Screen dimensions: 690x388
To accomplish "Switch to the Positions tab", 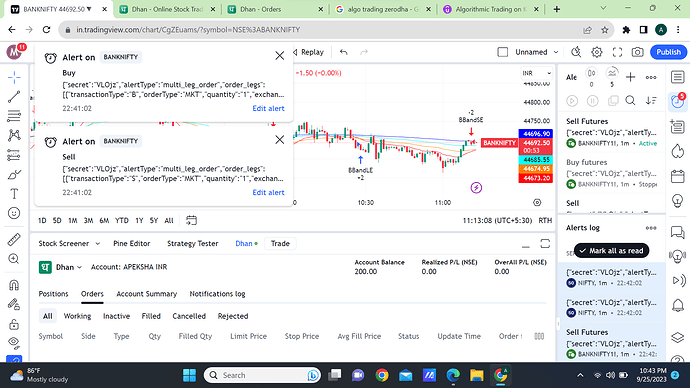I will point(53,294).
